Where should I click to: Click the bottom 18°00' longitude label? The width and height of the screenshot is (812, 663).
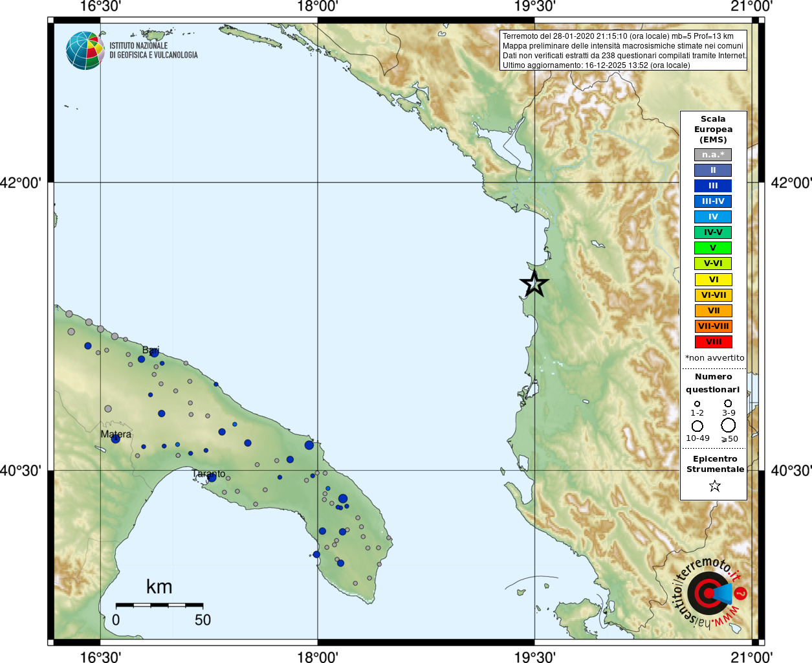[317, 657]
